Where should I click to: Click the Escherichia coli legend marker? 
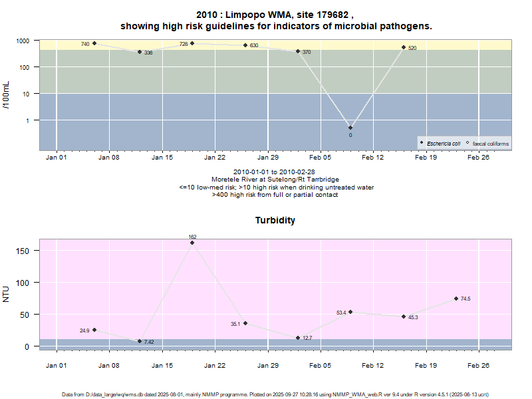(x=422, y=143)
